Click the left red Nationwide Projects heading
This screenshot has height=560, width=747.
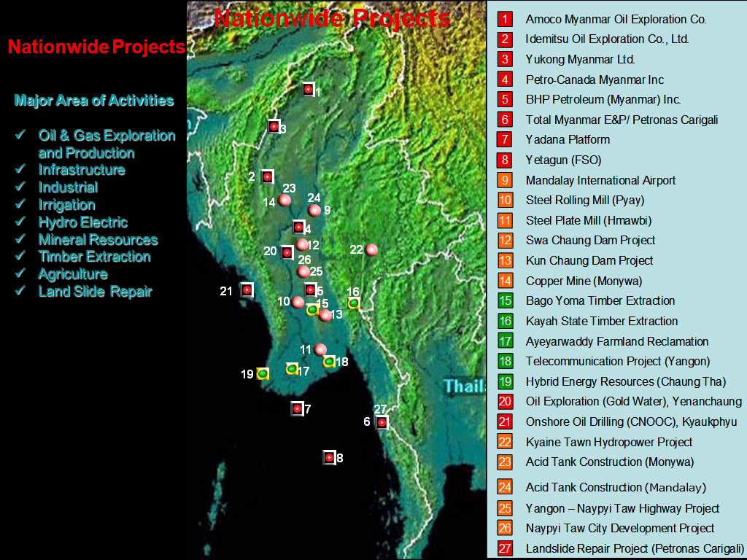pyautogui.click(x=96, y=48)
